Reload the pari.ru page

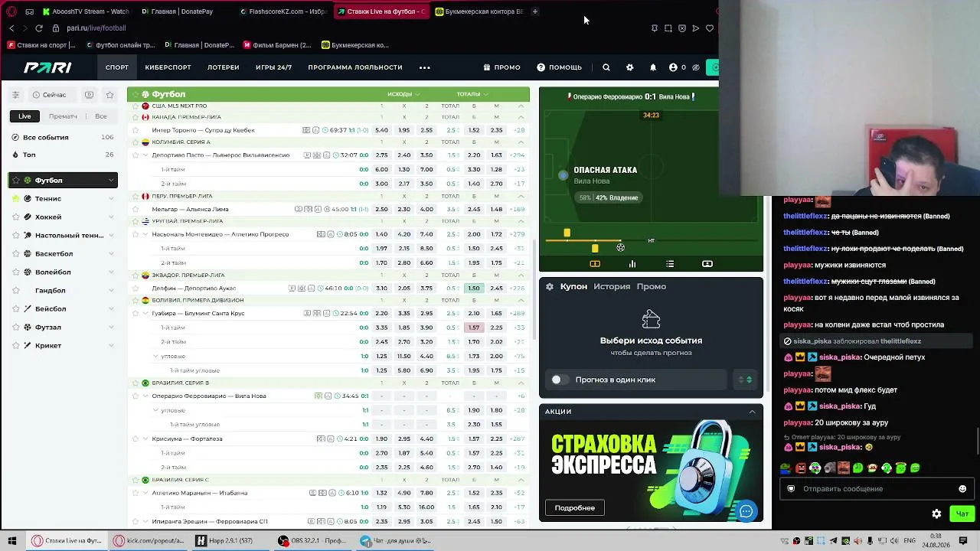(39, 28)
